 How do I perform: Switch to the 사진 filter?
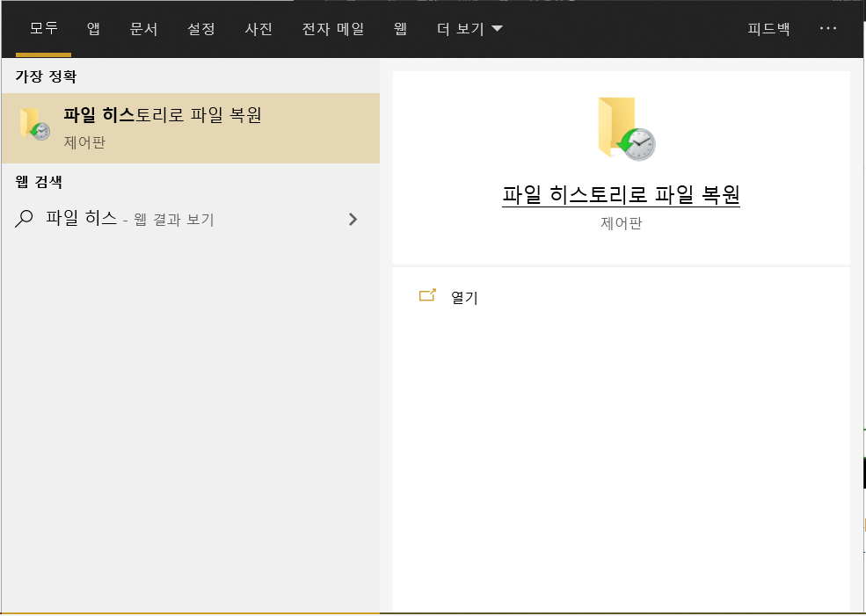click(258, 28)
